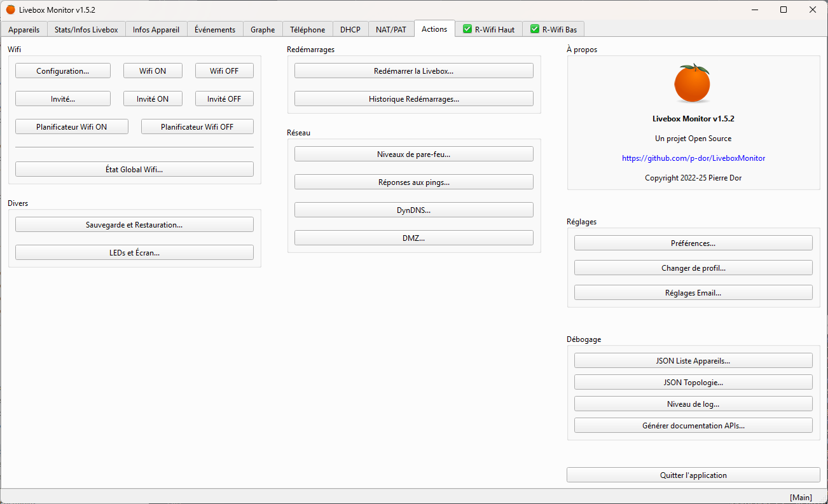Open LEDs et Écran... settings

(134, 252)
